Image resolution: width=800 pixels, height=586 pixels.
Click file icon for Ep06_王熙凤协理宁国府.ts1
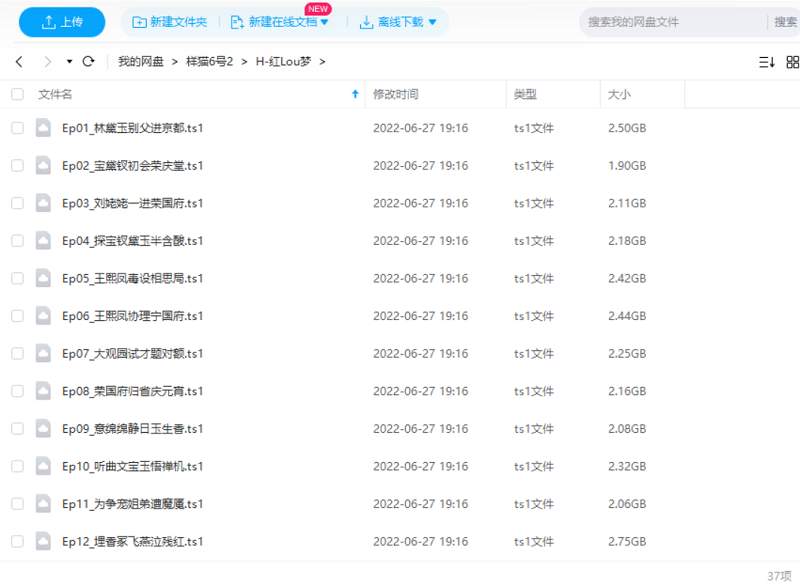click(x=43, y=316)
